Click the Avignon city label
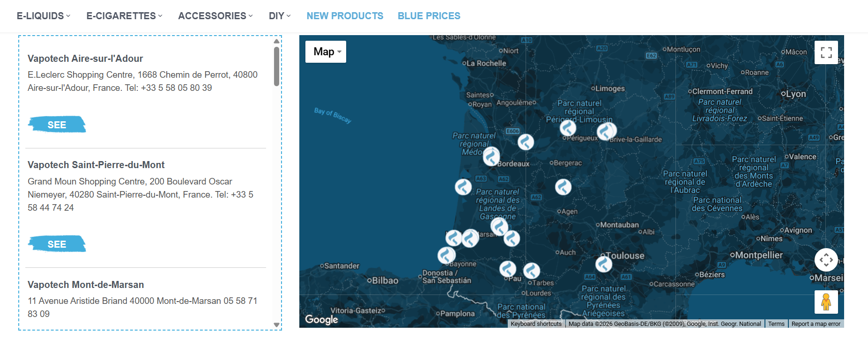This screenshot has width=868, height=339. point(798,230)
